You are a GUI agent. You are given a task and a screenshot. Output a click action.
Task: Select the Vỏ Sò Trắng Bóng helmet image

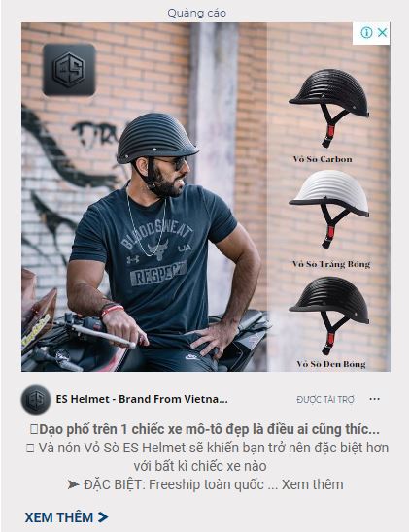click(329, 209)
